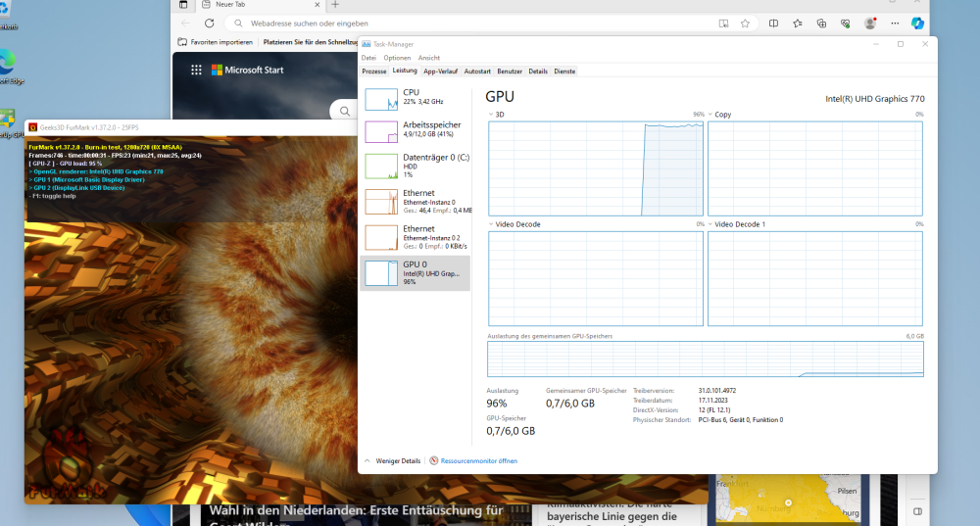Click Ressourcenmonitor icon beside the link
This screenshot has height=526, width=980.
point(434,461)
